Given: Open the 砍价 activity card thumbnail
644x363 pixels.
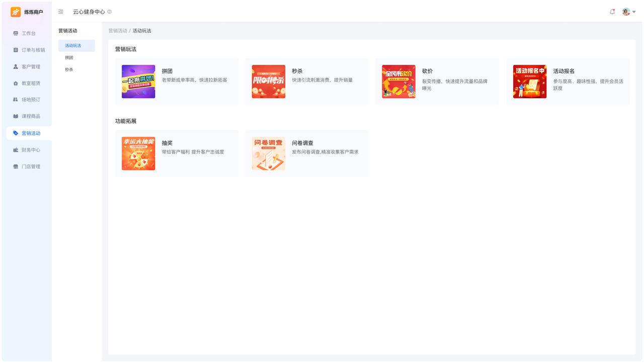Looking at the screenshot, I should 398,81.
